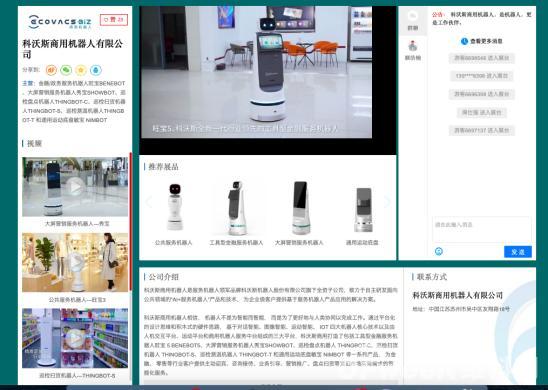Click the red 赞 like button

tap(114, 20)
